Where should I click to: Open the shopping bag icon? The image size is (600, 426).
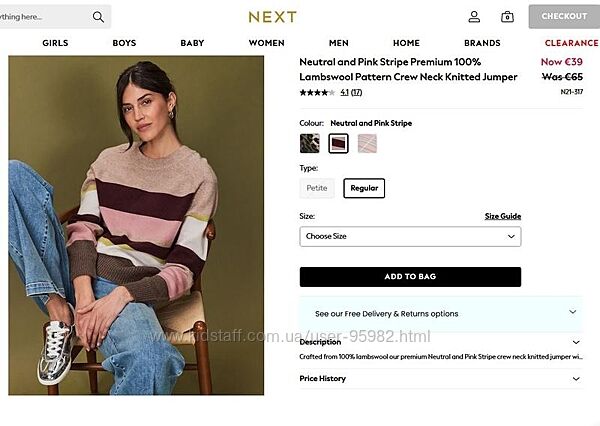pyautogui.click(x=507, y=16)
